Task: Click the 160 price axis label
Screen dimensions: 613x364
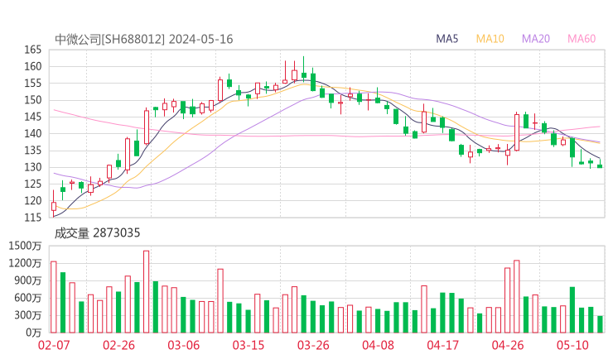Action: 33,66
